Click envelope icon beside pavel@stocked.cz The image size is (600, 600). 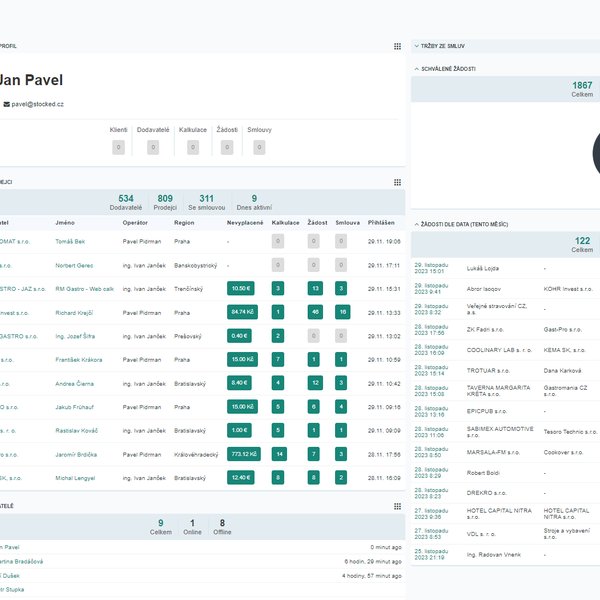(x=7, y=104)
